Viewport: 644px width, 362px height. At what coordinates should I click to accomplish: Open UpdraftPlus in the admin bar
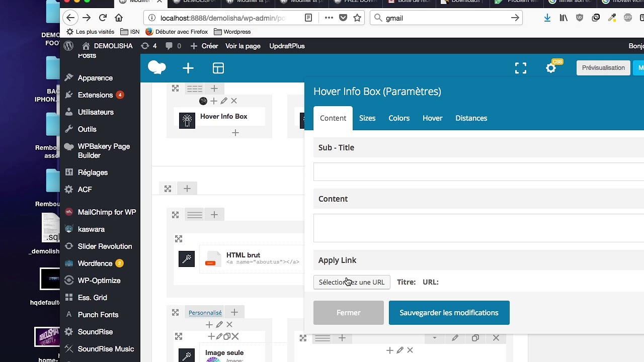[x=287, y=46]
